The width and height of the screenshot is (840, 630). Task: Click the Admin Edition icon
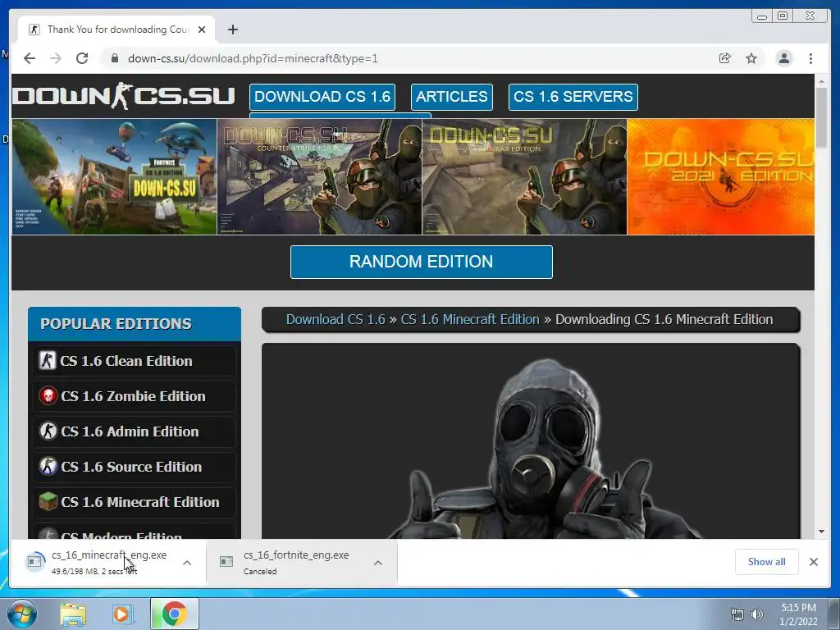point(48,431)
